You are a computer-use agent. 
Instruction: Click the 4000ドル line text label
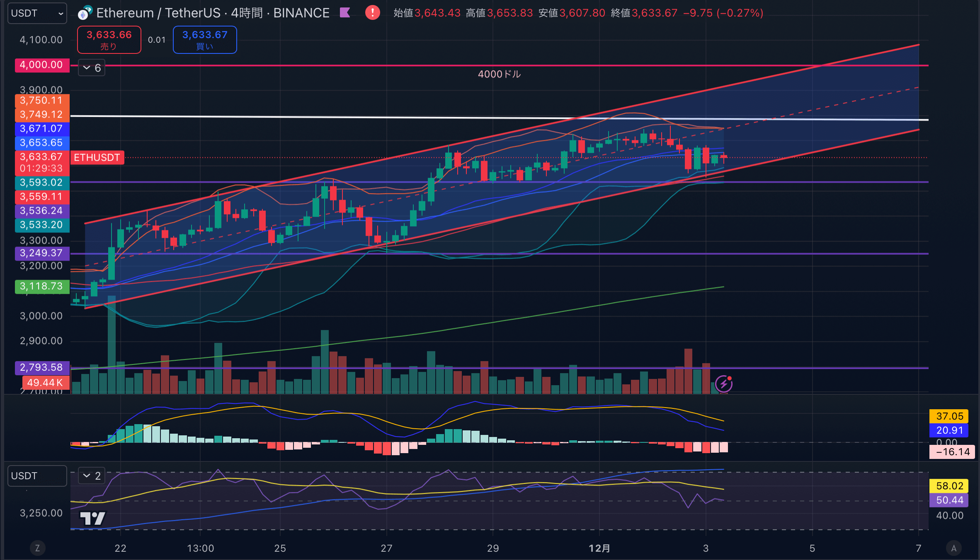click(499, 74)
